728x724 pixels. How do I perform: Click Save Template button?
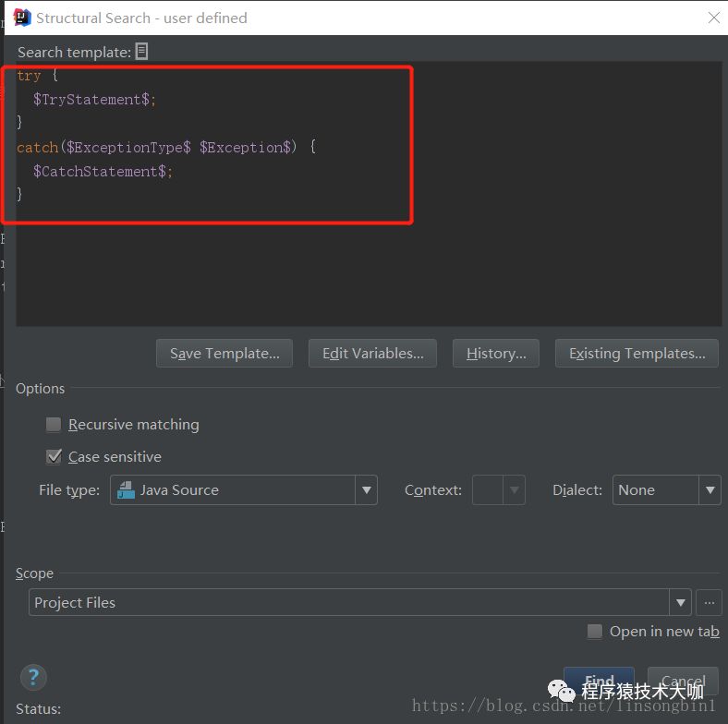click(224, 353)
